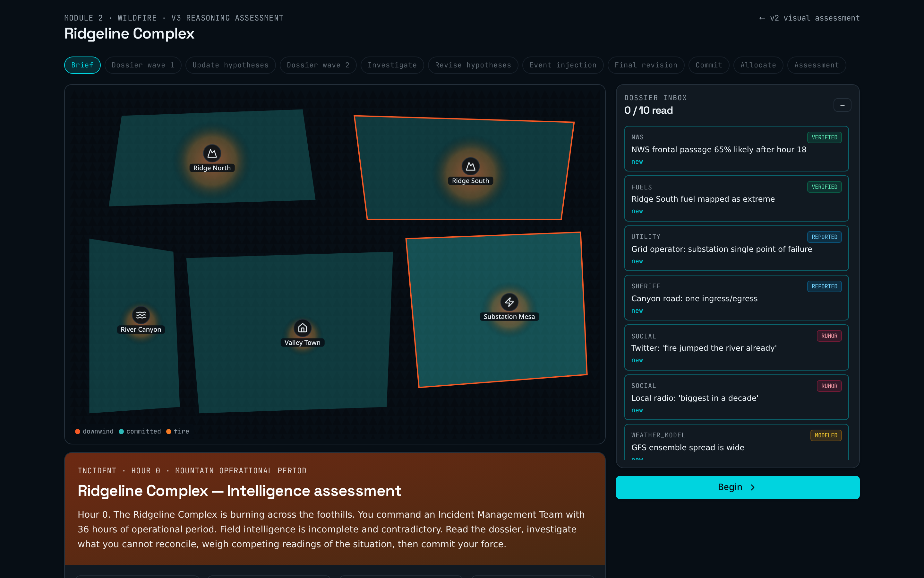Click the VERIFIED badge on NWS card
This screenshot has width=924, height=578.
coord(824,137)
